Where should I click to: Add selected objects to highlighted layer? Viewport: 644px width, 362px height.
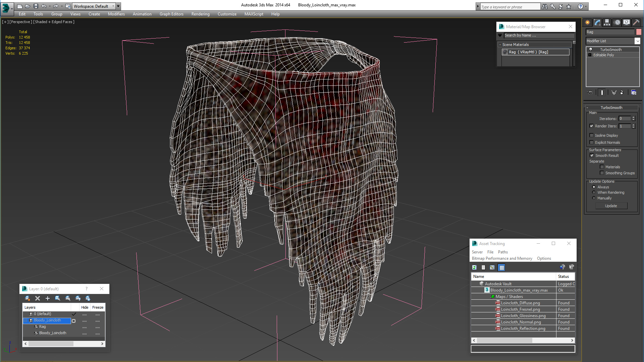[48, 298]
